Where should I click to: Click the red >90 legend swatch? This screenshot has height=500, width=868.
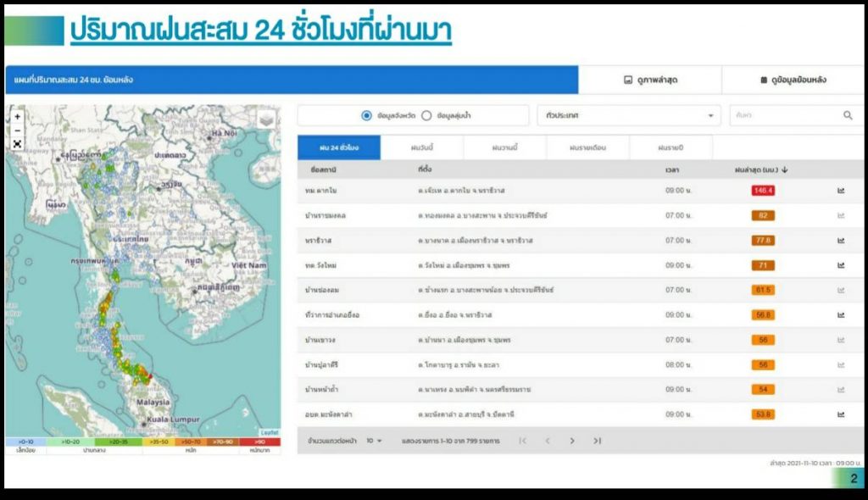[260, 442]
